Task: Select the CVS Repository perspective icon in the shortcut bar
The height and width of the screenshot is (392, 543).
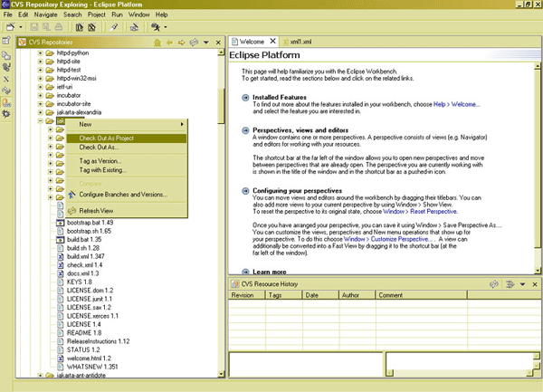Action: click(6, 102)
